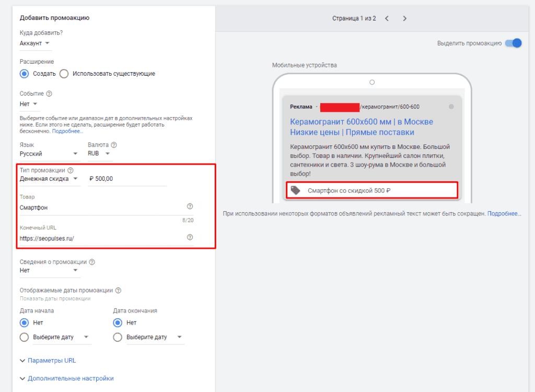Screen dimensions: 535x392
Task: Click the Реклама label in ad preview
Action: [x=301, y=107]
